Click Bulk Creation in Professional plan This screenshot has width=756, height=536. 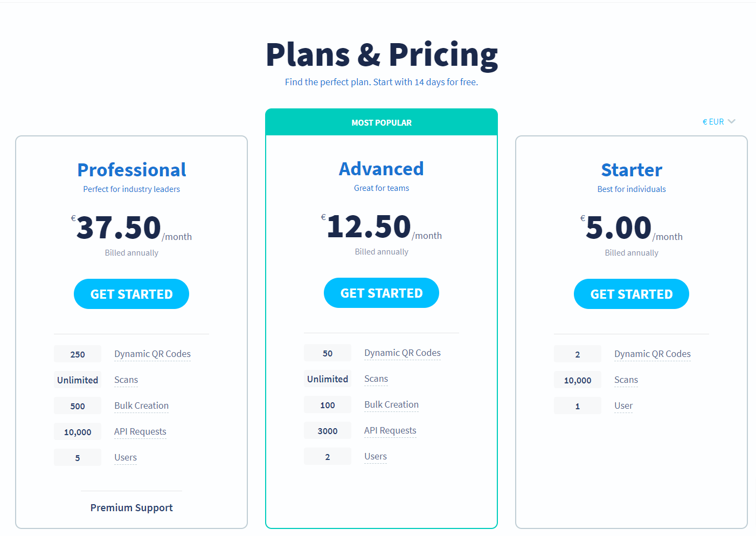[x=141, y=406]
